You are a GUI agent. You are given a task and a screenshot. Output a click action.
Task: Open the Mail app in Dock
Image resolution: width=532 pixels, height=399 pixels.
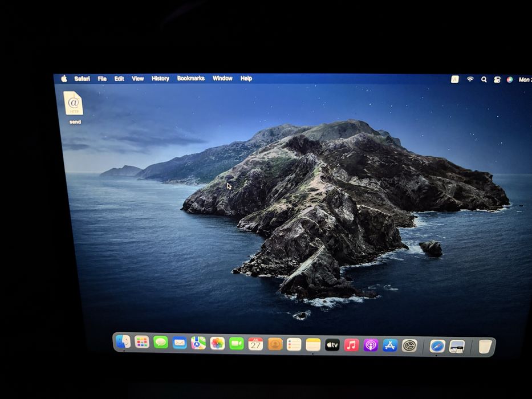[180, 343]
